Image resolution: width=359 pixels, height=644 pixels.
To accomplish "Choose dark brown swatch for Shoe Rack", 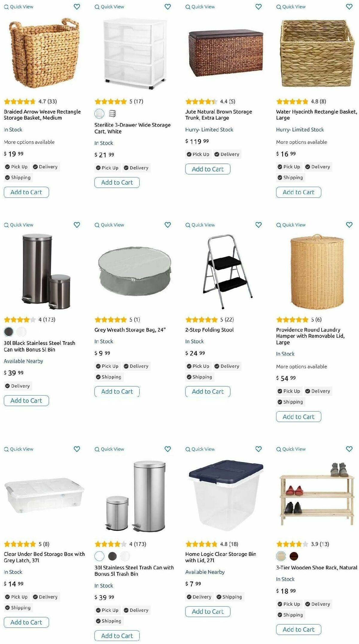I will click(x=294, y=556).
